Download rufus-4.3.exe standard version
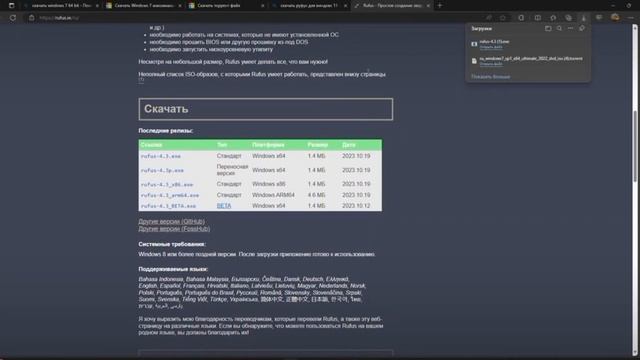This screenshot has height=360, width=640. coord(161,156)
